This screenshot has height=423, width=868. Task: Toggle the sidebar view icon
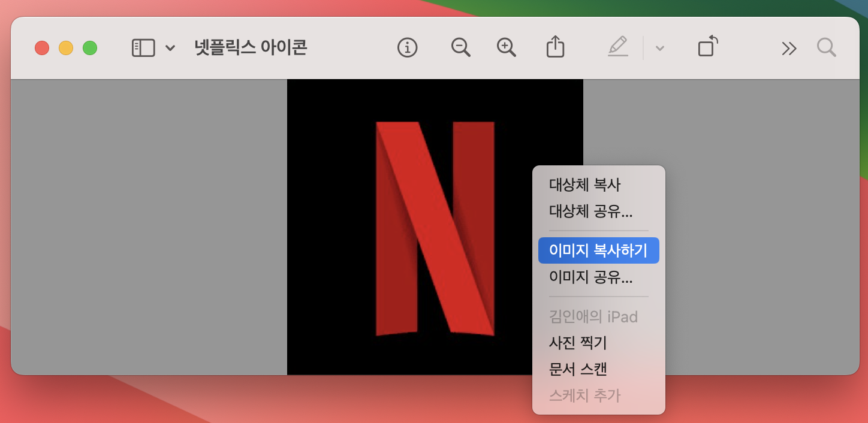[143, 48]
